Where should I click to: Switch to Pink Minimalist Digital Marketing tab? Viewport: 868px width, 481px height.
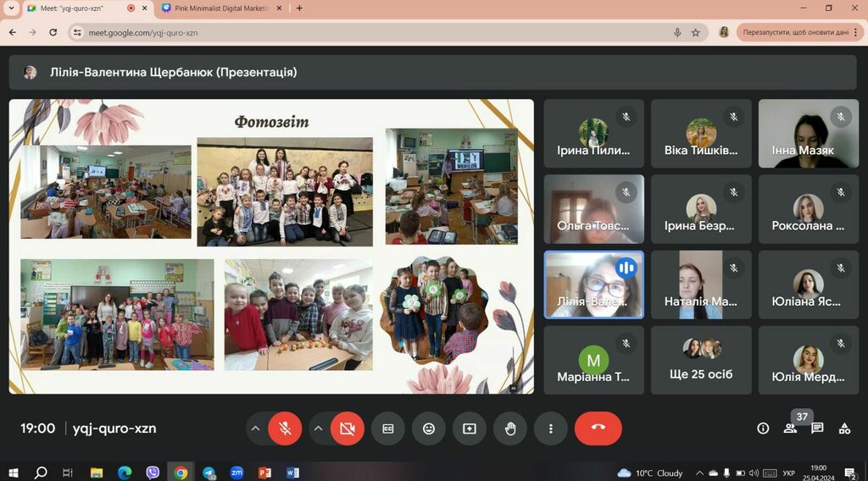221,8
